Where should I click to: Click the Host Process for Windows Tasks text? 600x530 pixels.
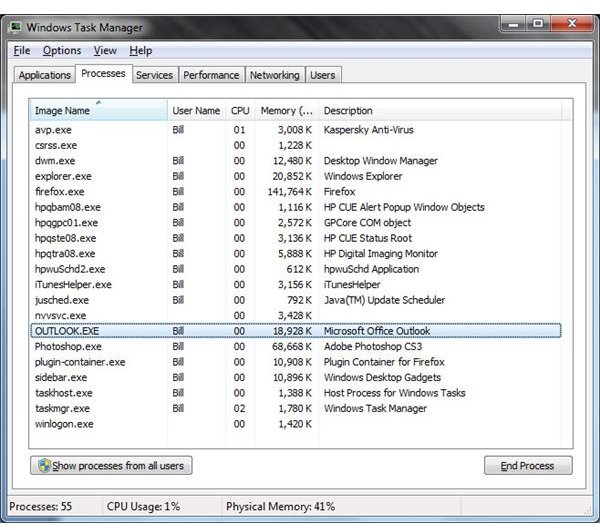[395, 393]
